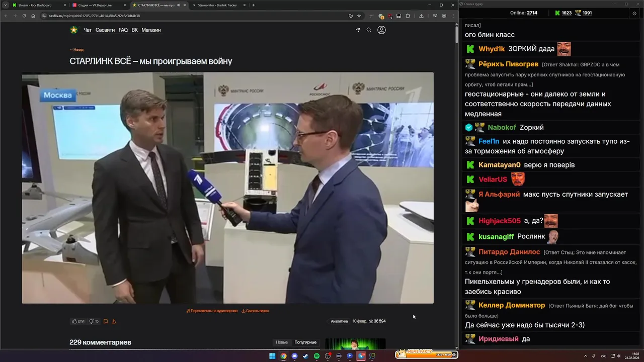Open Spotify from the taskbar
The height and width of the screenshot is (362, 644).
click(x=316, y=356)
